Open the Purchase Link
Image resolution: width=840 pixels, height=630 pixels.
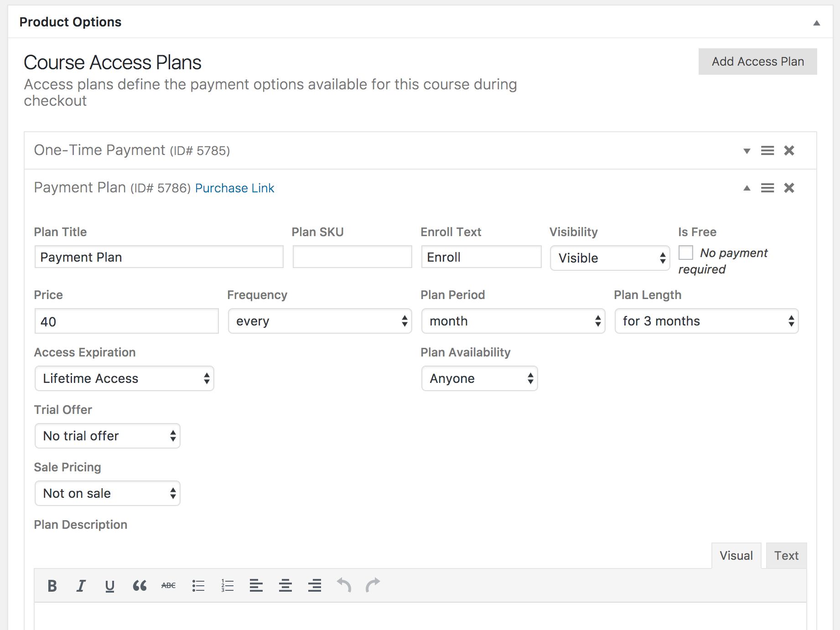[x=234, y=188]
